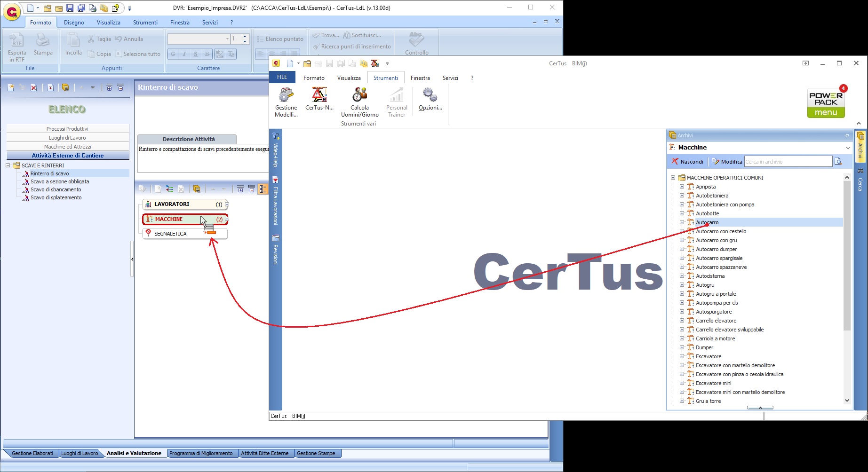Open the font name dropdown in Carattere group

click(227, 39)
